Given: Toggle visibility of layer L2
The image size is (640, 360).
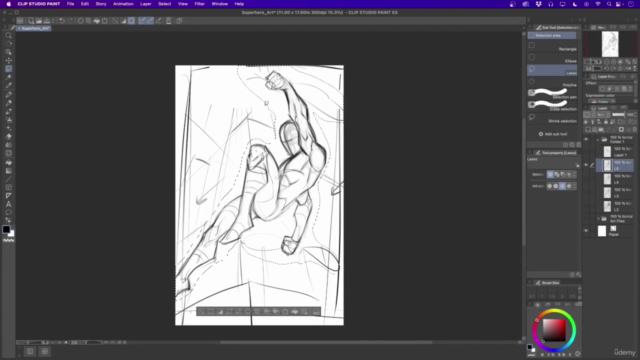Looking at the screenshot, I should click(x=586, y=206).
